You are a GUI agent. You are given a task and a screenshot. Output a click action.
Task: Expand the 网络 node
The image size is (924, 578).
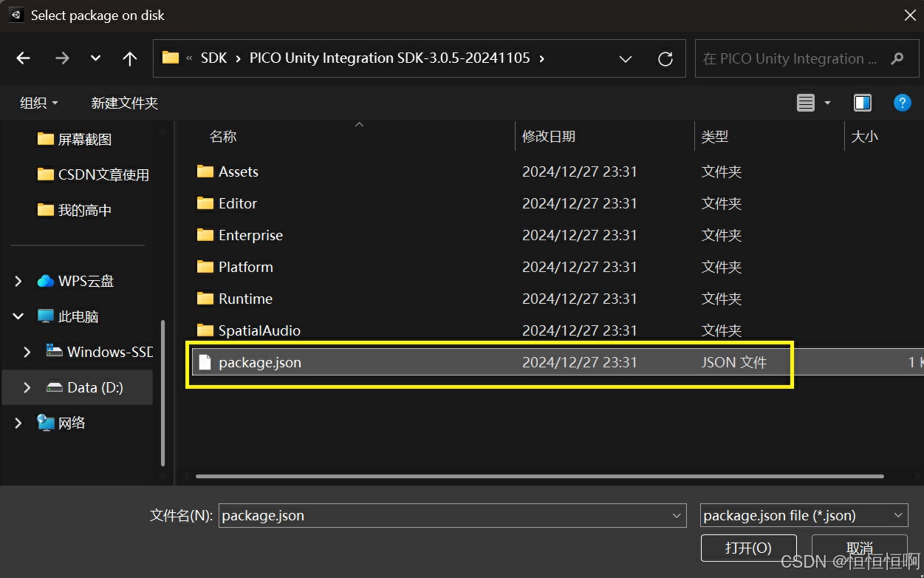tap(18, 423)
